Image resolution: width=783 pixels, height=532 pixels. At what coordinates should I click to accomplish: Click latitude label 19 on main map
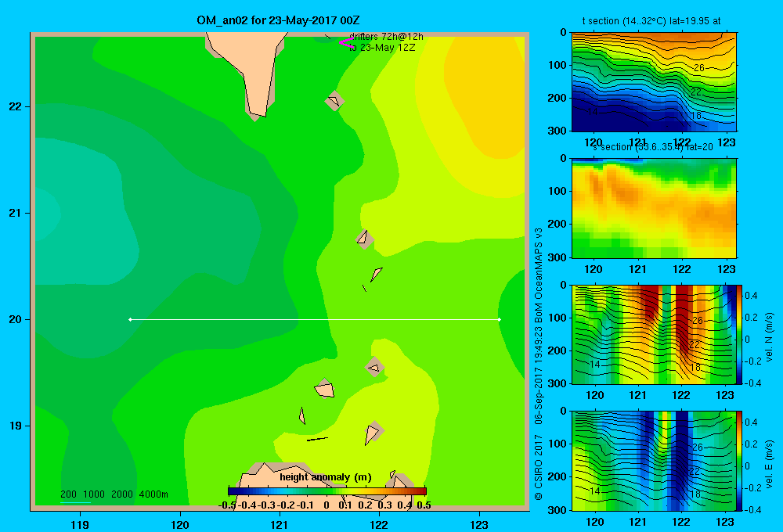(16, 426)
